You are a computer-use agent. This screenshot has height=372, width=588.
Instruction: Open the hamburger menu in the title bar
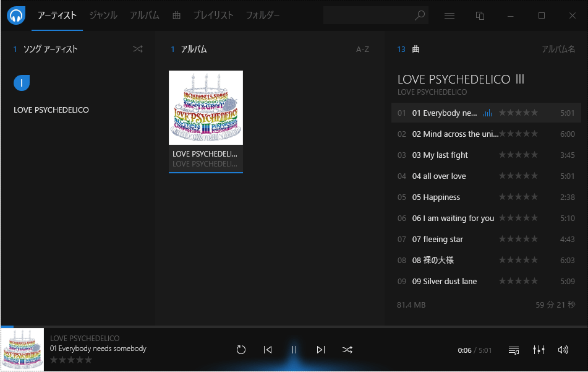point(450,15)
